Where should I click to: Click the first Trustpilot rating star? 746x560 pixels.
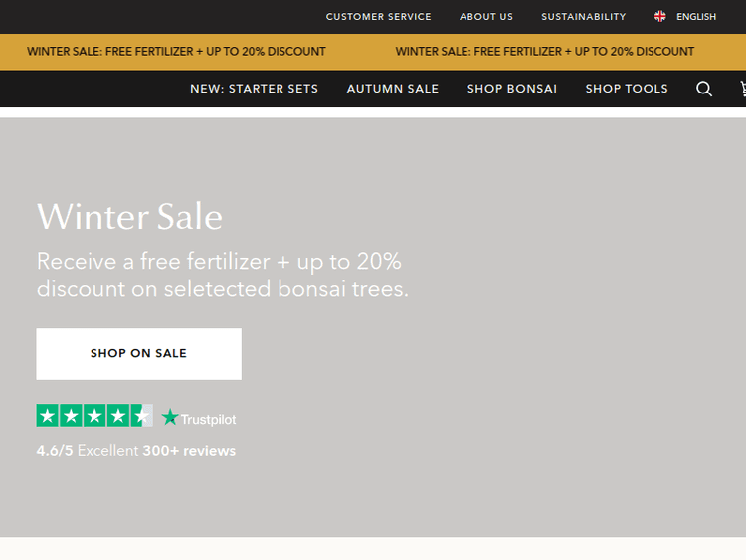click(x=47, y=416)
